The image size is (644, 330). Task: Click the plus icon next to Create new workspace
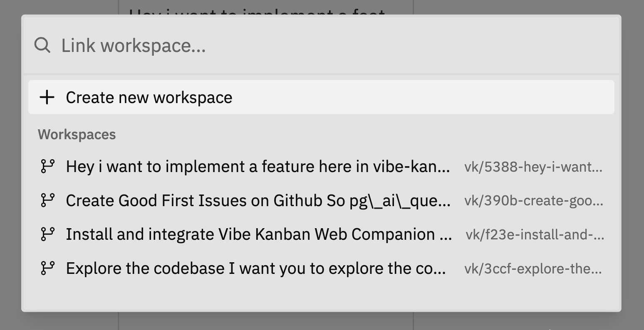pyautogui.click(x=47, y=97)
